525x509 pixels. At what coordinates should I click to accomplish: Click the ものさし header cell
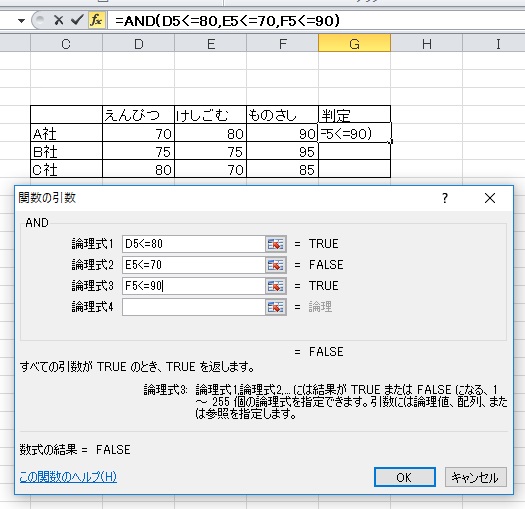282,115
